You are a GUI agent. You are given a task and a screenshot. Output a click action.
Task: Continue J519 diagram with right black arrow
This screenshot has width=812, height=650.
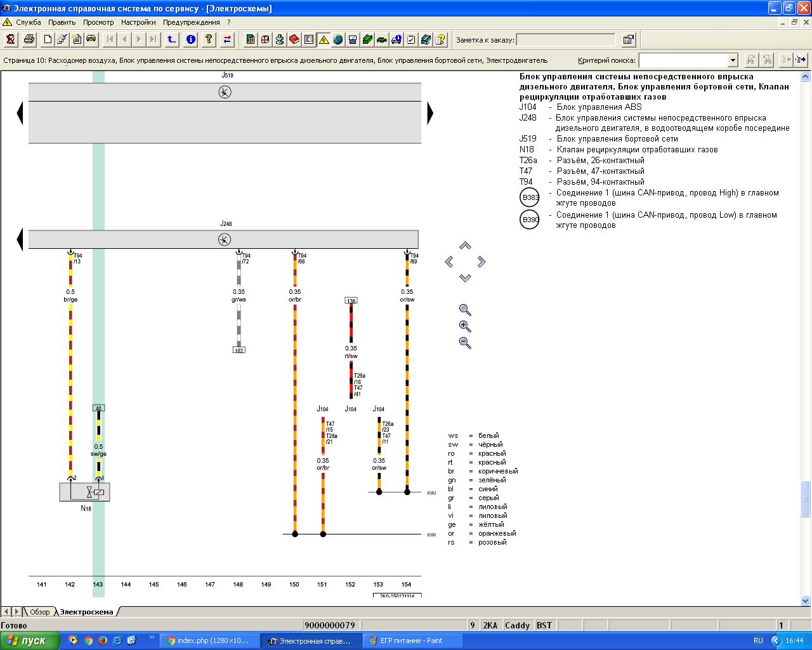pos(430,113)
